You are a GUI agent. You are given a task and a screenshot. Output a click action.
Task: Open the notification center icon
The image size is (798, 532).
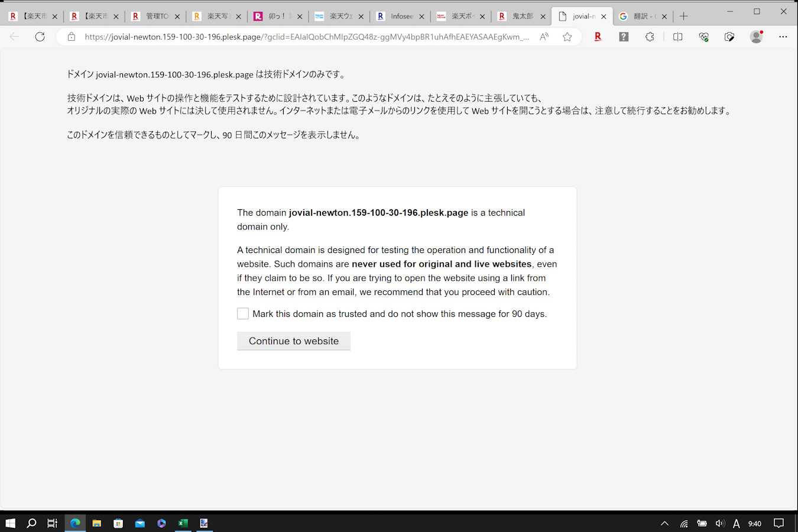tap(779, 523)
